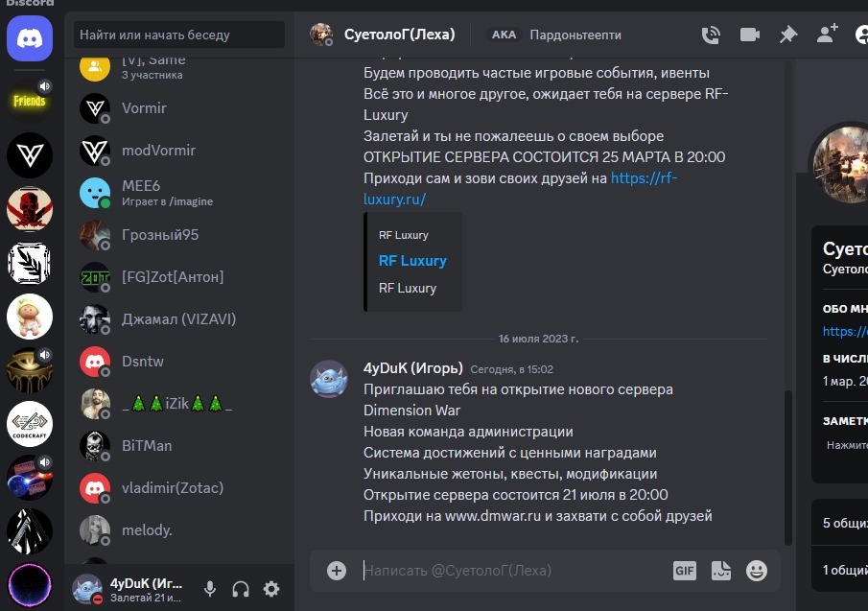The width and height of the screenshot is (868, 611).
Task: Open user settings gear
Action: pyautogui.click(x=271, y=589)
